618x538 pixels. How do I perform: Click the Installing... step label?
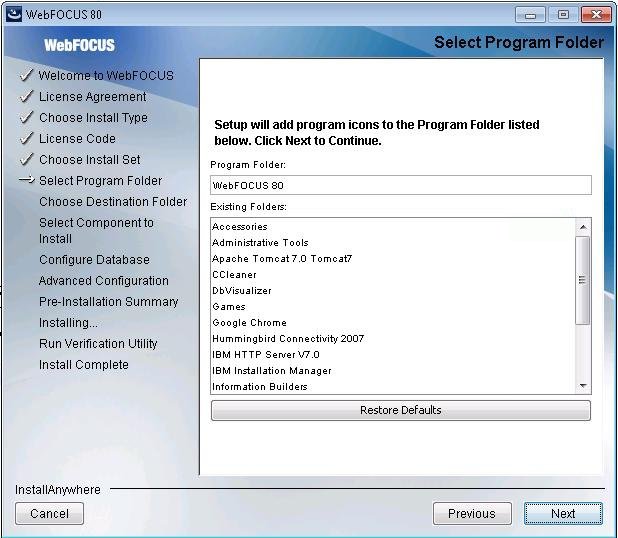coord(68,323)
